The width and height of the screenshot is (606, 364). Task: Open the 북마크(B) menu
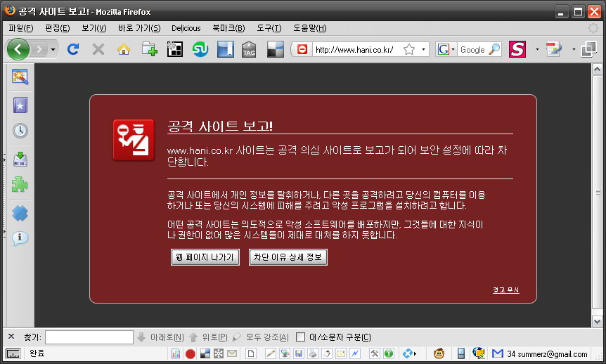point(228,28)
